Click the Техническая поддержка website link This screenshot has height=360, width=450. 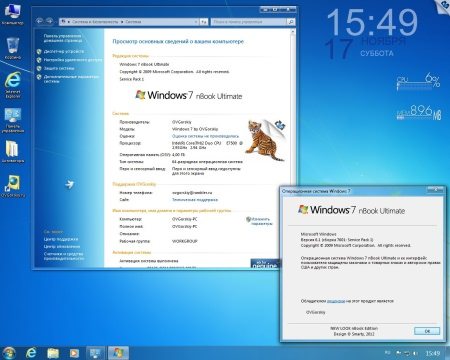(x=195, y=200)
